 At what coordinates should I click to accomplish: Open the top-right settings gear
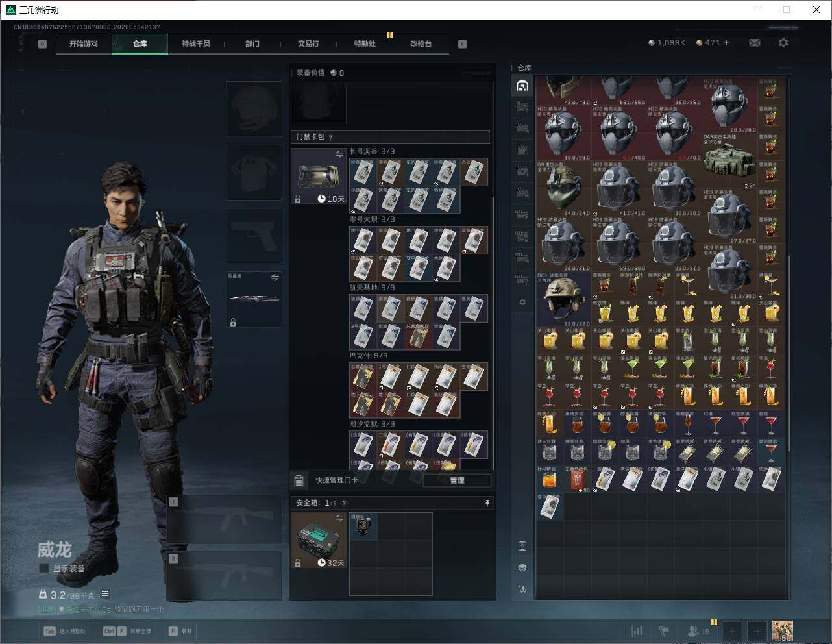click(x=783, y=43)
